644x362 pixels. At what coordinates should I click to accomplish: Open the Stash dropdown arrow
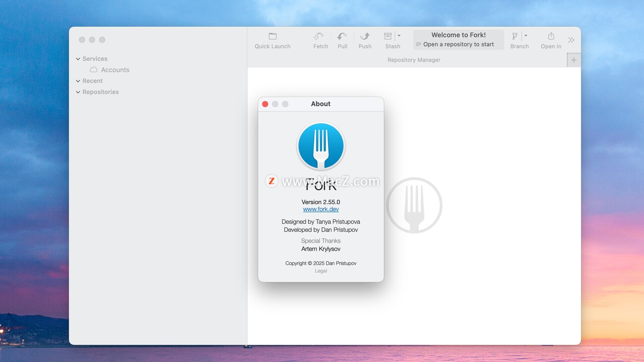click(399, 36)
